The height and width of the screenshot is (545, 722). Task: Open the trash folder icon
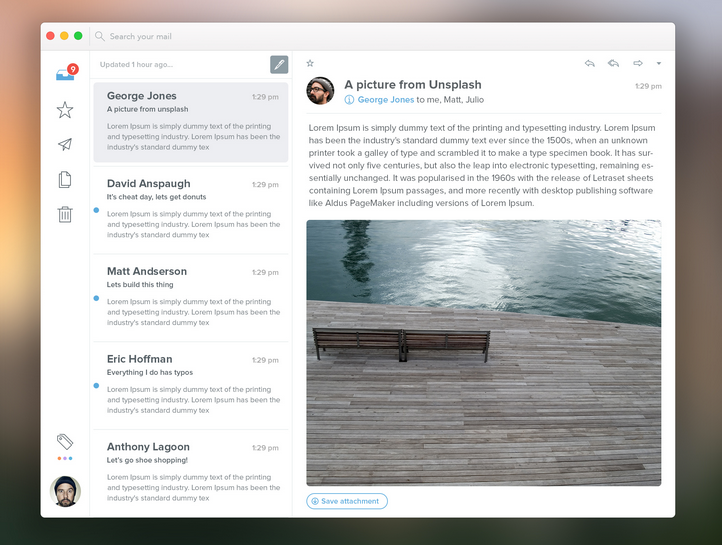click(65, 215)
